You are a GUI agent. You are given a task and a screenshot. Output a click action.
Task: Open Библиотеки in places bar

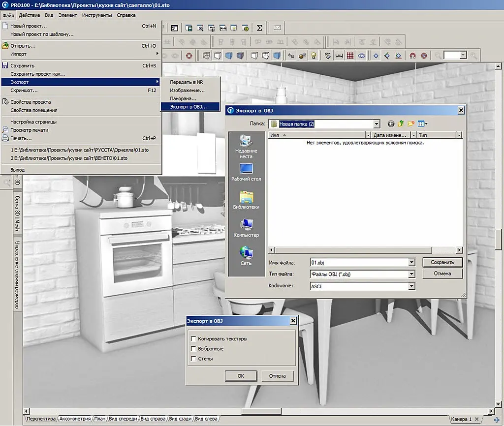tap(246, 200)
